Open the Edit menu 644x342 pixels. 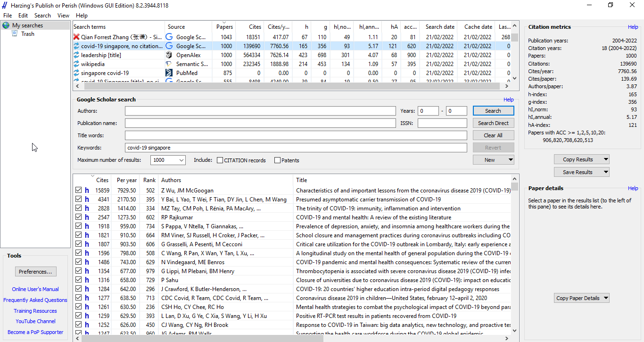point(23,16)
